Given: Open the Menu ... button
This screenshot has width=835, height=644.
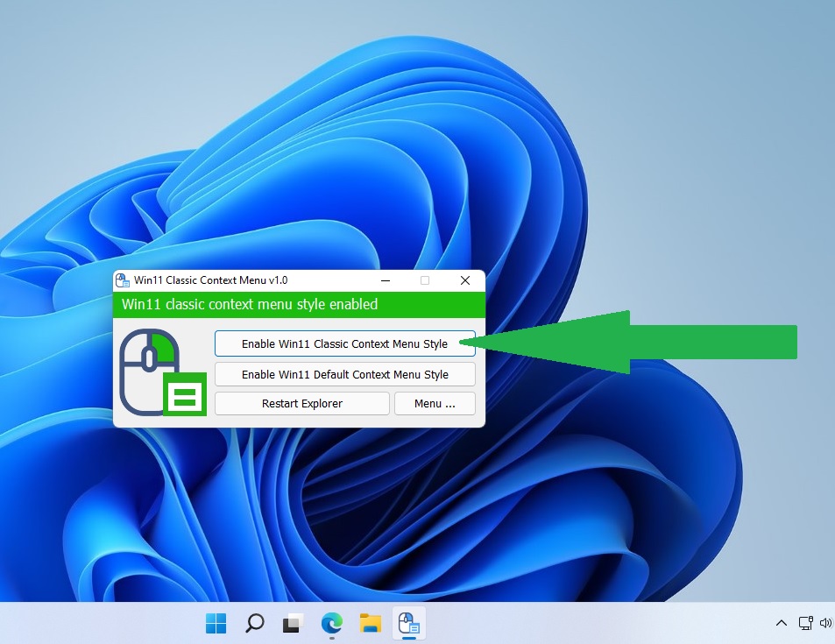Looking at the screenshot, I should coord(435,403).
